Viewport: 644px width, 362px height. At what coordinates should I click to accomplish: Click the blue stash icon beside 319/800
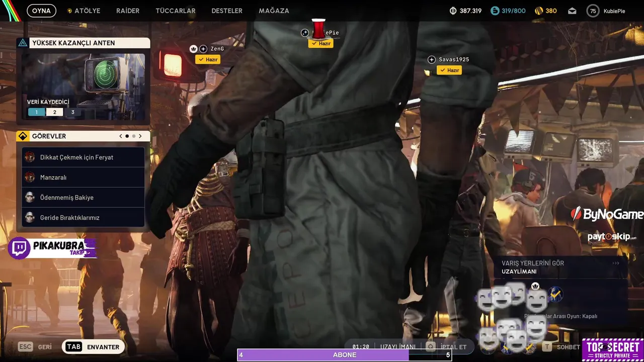495,11
